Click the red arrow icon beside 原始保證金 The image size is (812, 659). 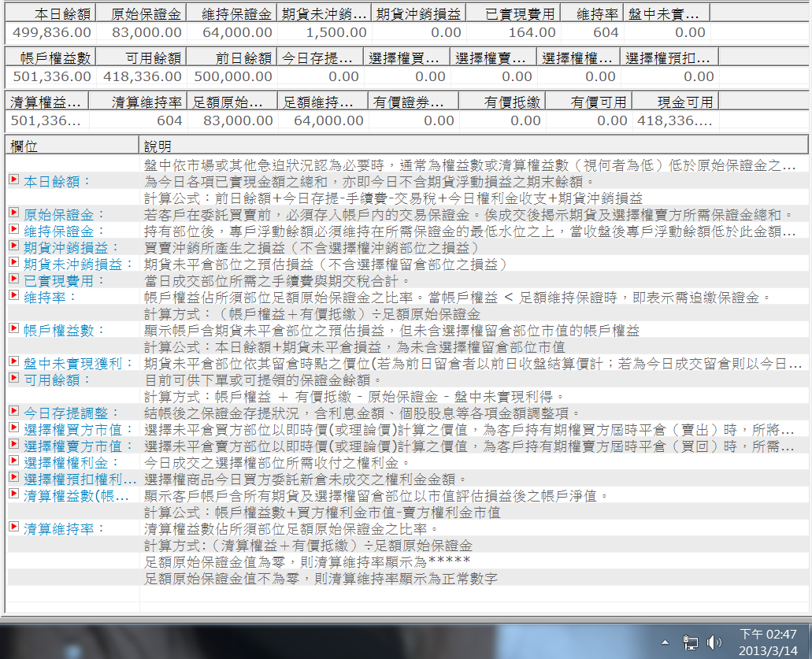14,213
